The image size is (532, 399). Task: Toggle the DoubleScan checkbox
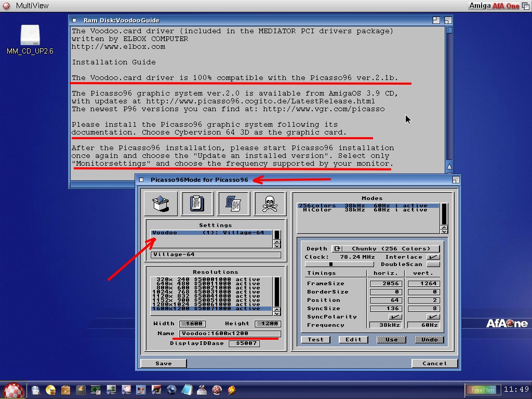point(433,264)
